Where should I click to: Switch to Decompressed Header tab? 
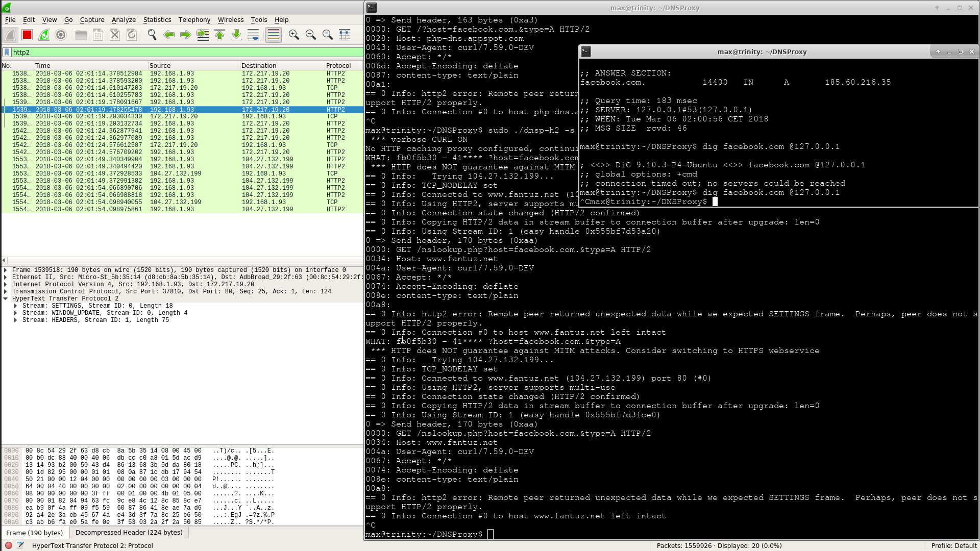click(129, 532)
